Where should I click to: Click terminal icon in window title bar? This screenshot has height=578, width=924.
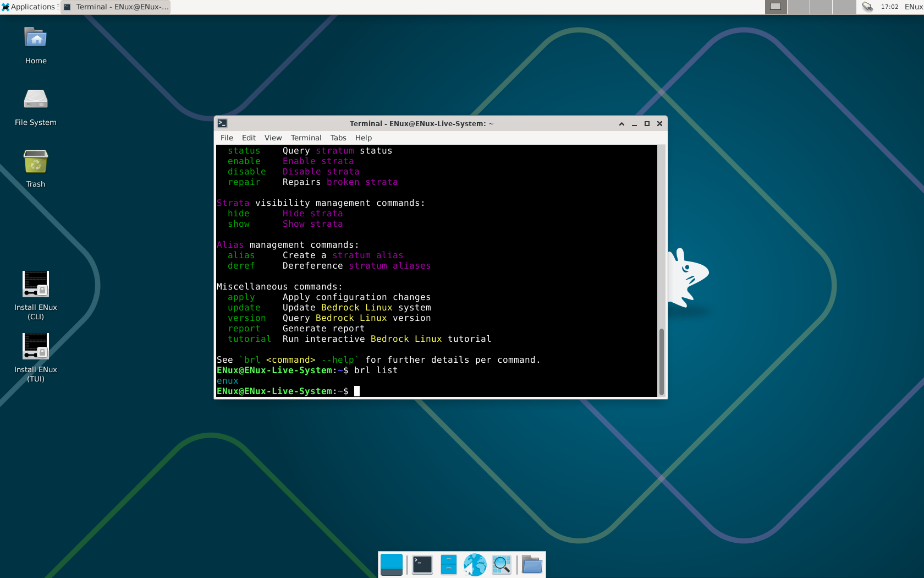click(x=222, y=123)
